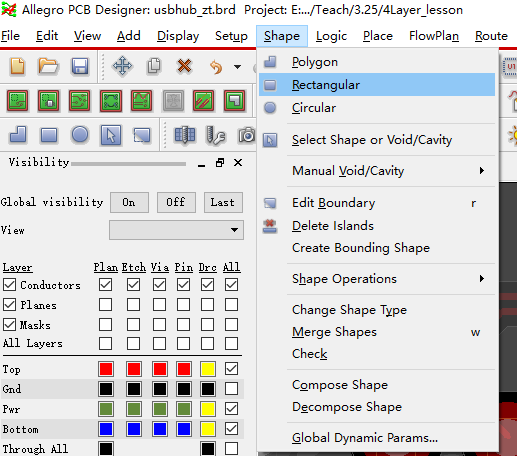Screen dimensions: 517x456
Task: Change the Gnd layer Via black swatch
Action: 160,389
